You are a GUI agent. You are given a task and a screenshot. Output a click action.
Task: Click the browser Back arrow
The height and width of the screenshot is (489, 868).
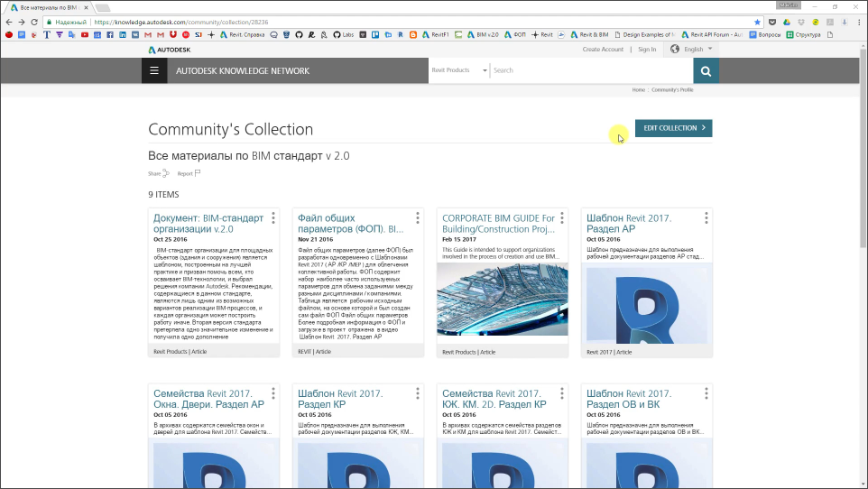(x=9, y=23)
